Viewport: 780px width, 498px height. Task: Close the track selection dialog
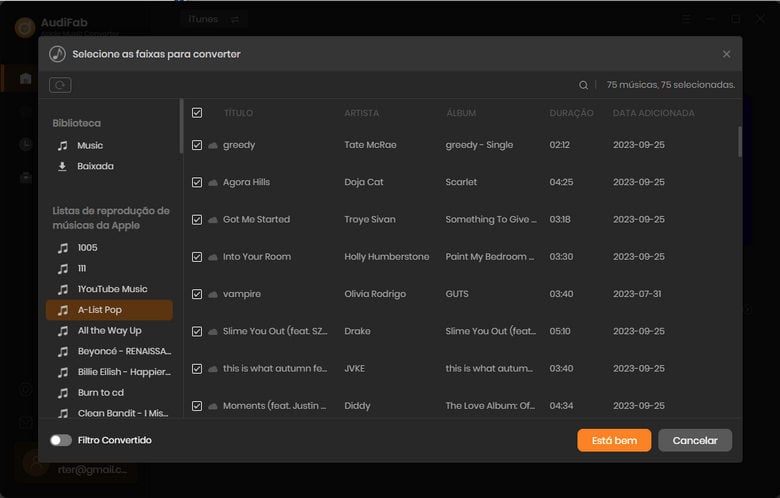click(727, 54)
